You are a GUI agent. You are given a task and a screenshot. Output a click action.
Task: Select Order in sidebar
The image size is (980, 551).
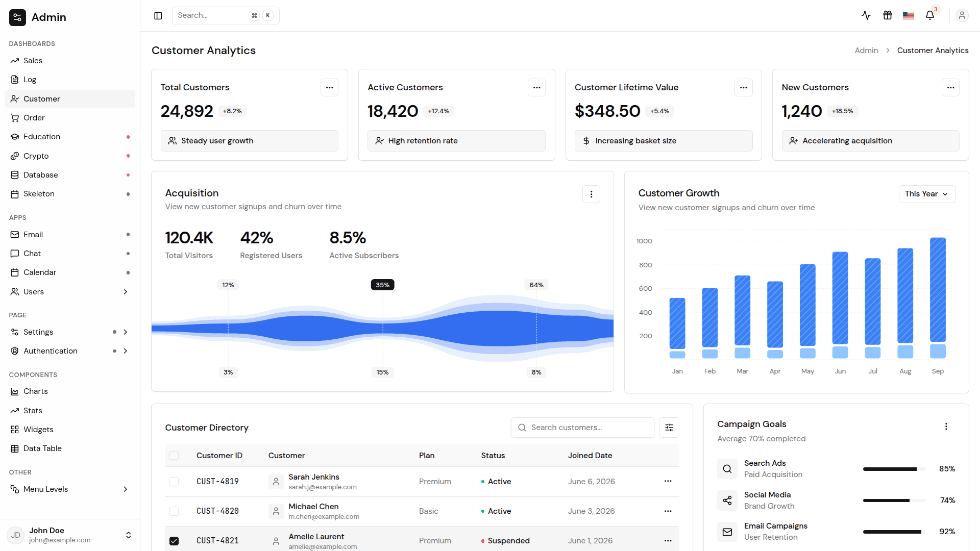(70, 118)
